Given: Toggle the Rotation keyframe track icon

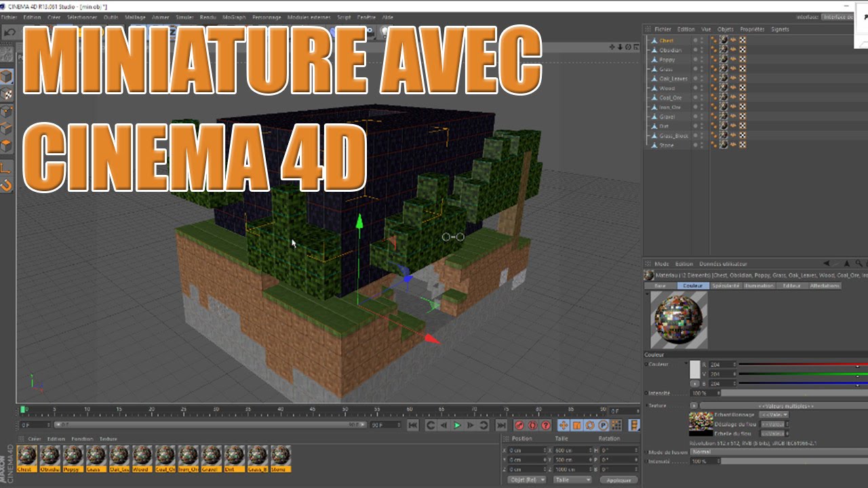Looking at the screenshot, I should coord(589,425).
